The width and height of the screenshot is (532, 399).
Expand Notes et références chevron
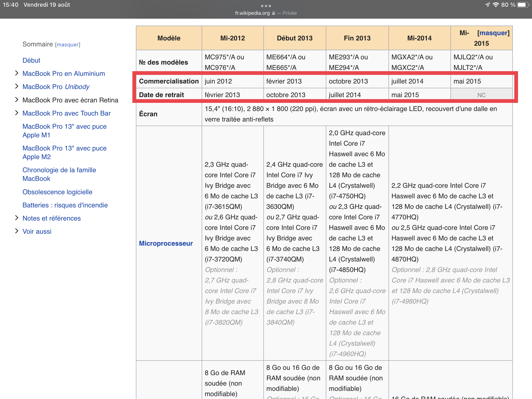point(17,218)
